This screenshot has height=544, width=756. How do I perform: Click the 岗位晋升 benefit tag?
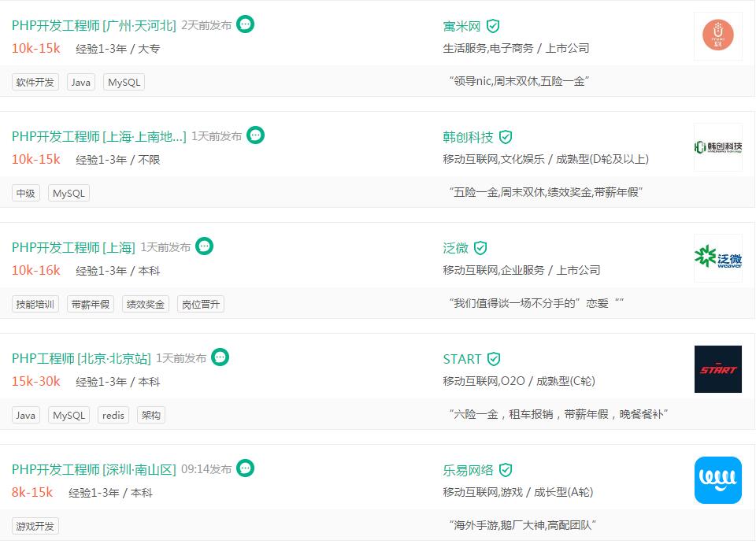[201, 304]
